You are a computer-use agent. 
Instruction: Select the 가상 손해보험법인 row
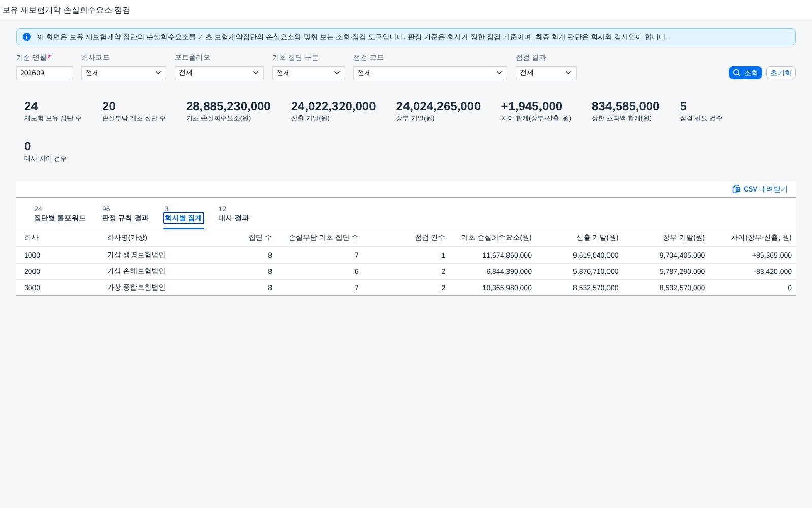[406, 271]
